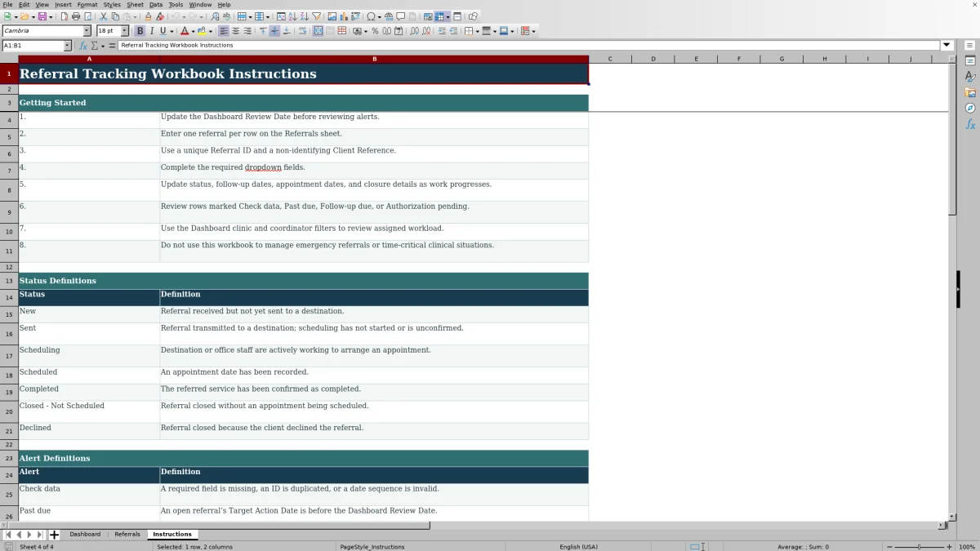Viewport: 980px width, 551px height.
Task: Open the Font Name dropdown
Action: click(x=87, y=31)
